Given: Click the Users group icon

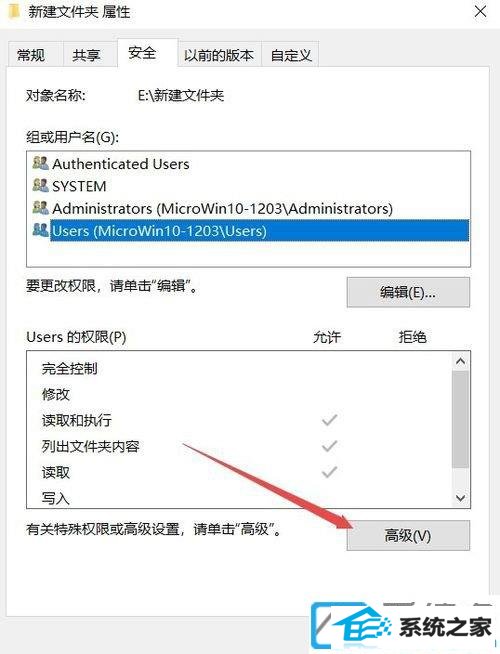Looking at the screenshot, I should [40, 230].
